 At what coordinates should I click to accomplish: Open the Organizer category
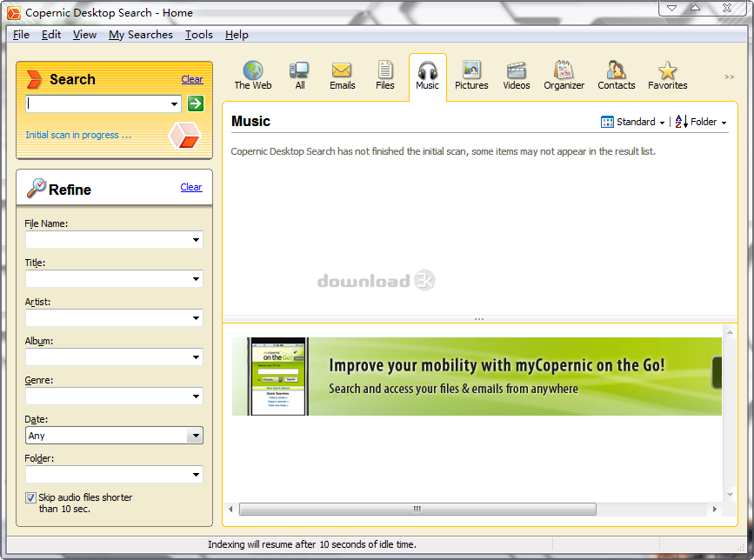(564, 76)
